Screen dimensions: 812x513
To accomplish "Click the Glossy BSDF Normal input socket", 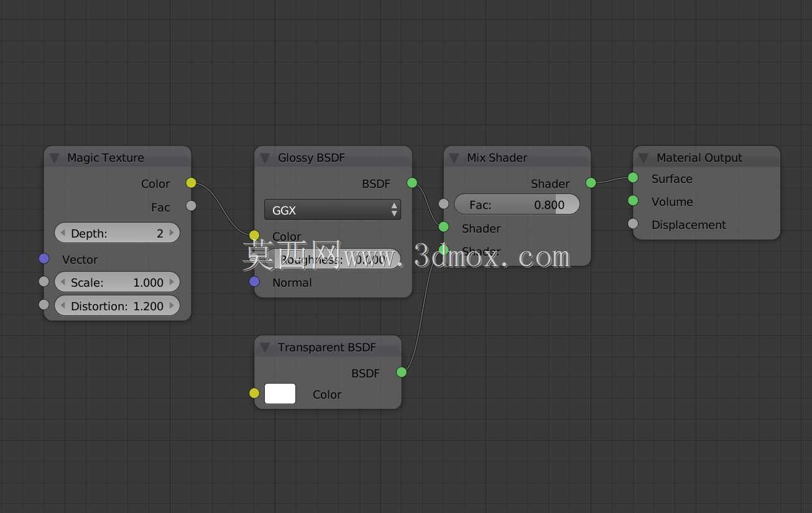I will [254, 282].
